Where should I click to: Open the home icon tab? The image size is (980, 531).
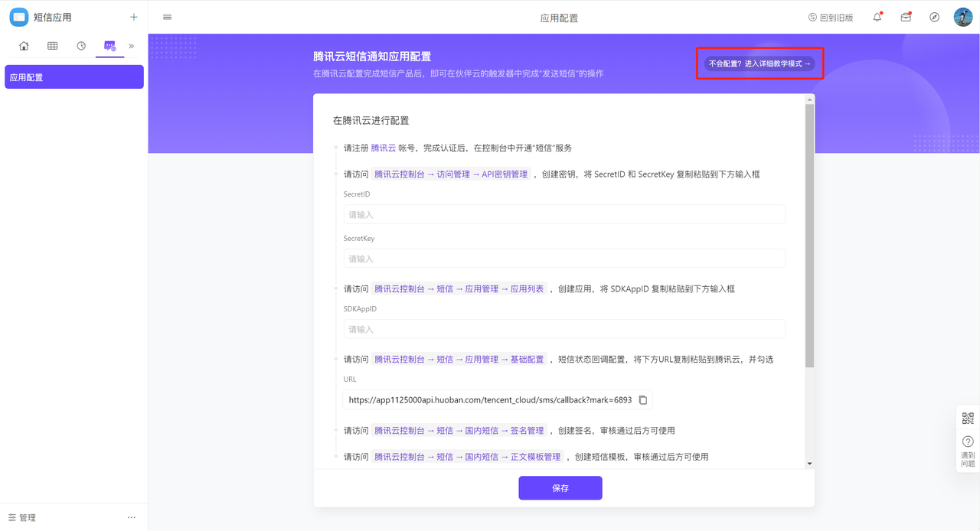pyautogui.click(x=24, y=46)
